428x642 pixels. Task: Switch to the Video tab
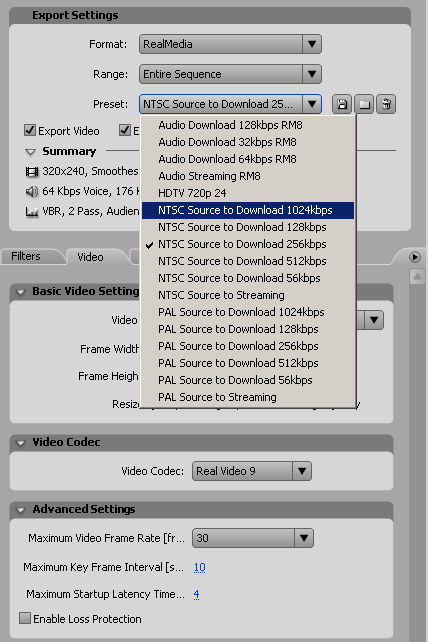point(90,257)
